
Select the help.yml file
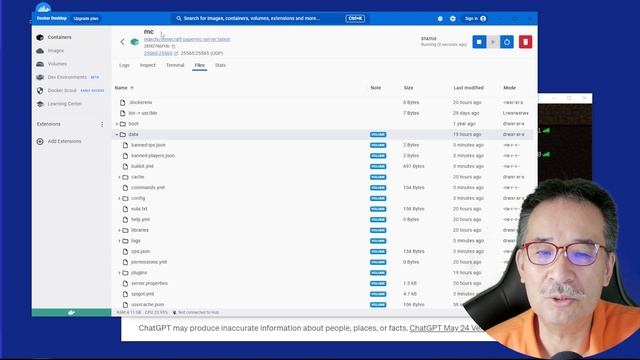[140, 220]
